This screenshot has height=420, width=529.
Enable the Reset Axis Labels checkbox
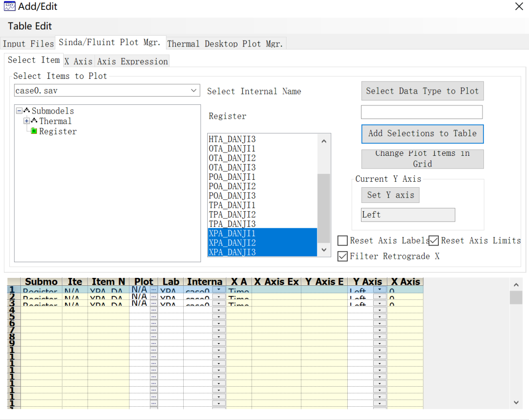click(x=343, y=241)
